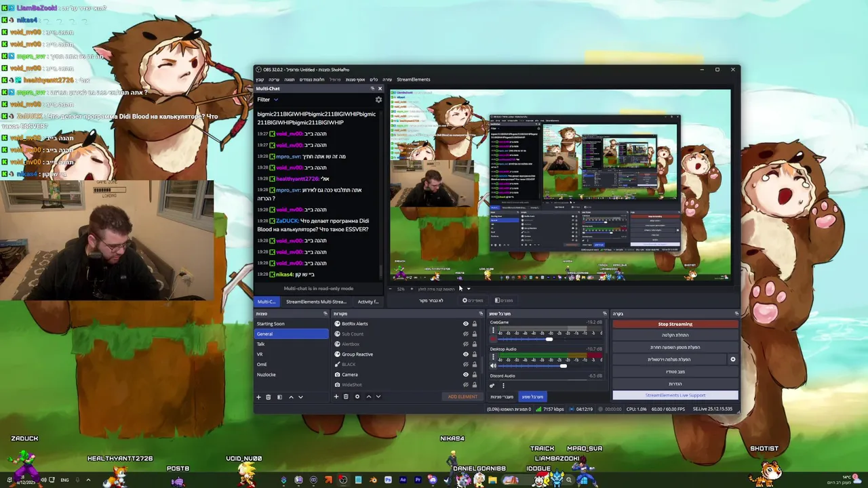Open Multi-Chat settings gear
Viewport: 868px width, 488px height.
pos(378,100)
